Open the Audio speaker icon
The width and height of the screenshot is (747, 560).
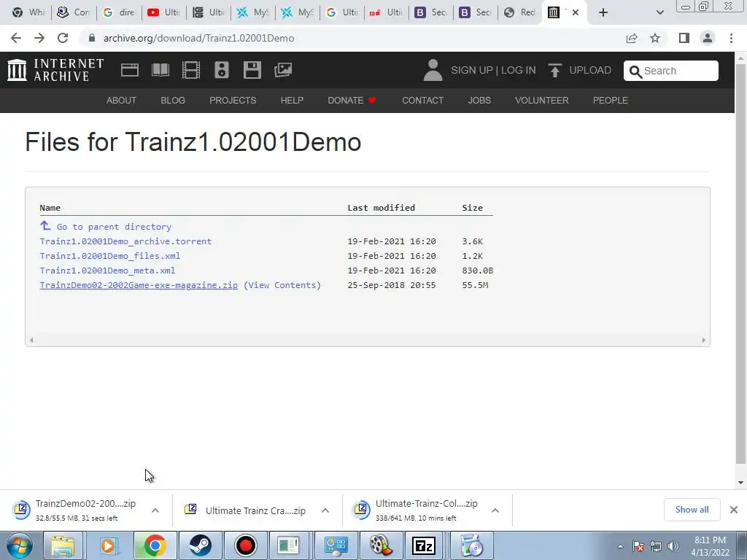click(222, 70)
